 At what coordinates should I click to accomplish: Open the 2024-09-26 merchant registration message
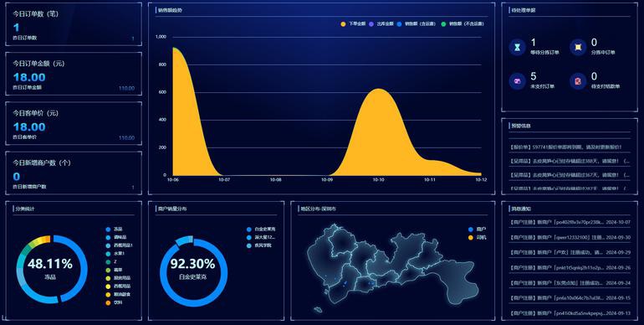point(570,268)
